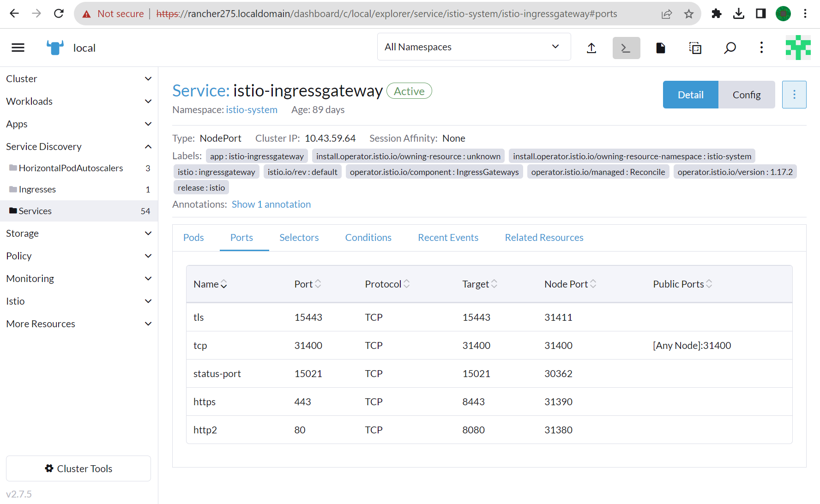Show 1 annotation link
This screenshot has height=504, width=820.
[x=271, y=204]
